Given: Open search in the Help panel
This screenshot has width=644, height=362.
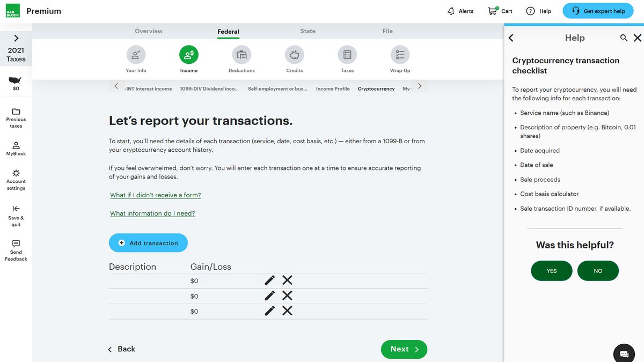Looking at the screenshot, I should coord(624,38).
